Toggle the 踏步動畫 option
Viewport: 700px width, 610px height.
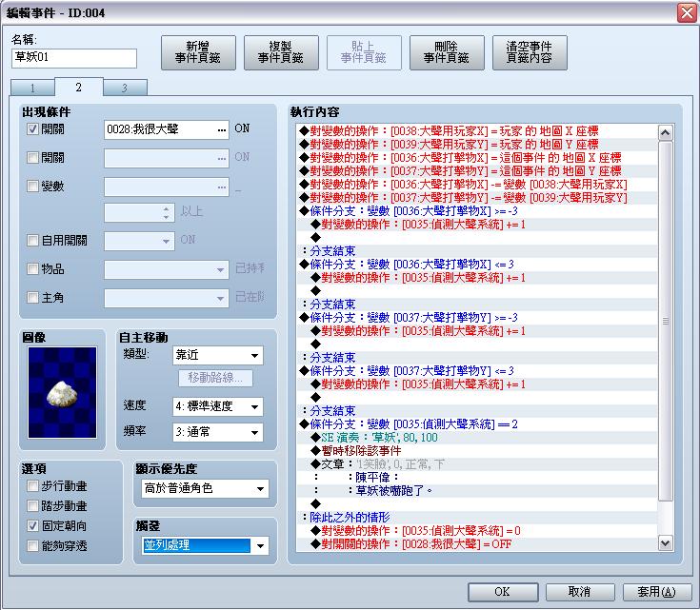(32, 506)
